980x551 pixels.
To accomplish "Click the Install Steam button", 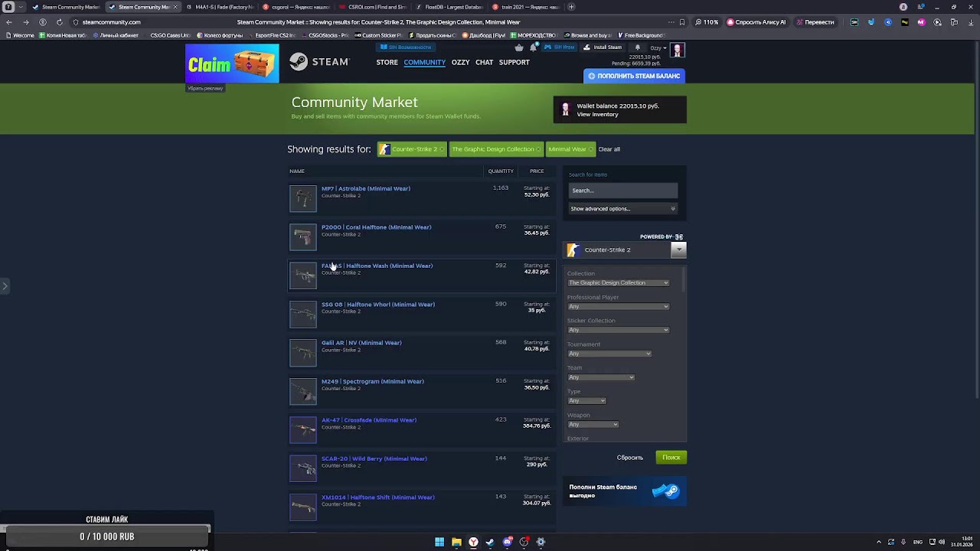I will 603,47.
